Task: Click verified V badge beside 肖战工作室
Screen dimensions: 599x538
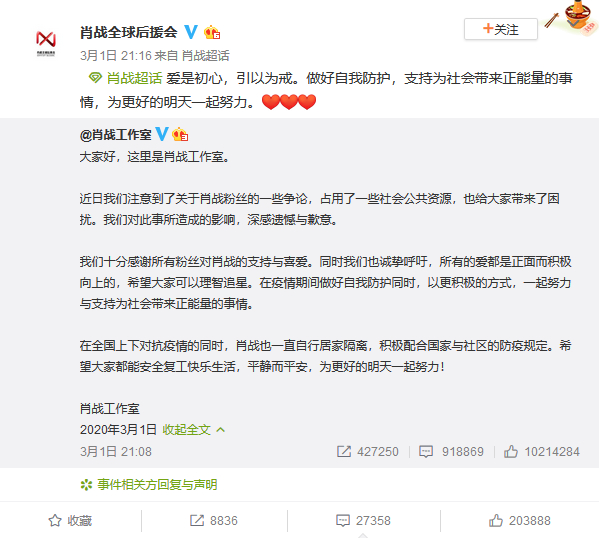Action: pyautogui.click(x=162, y=134)
